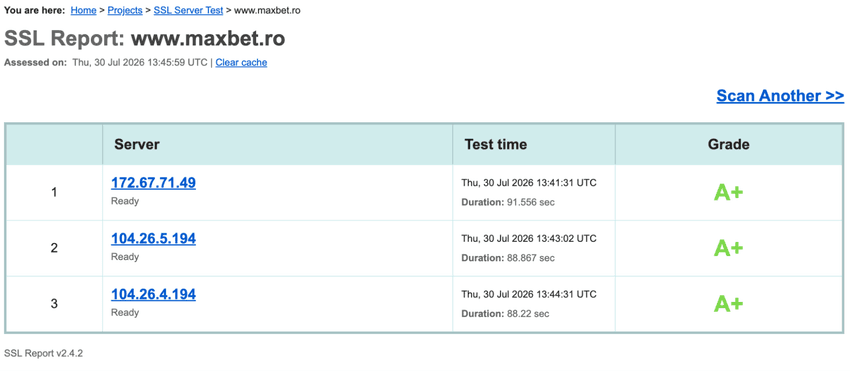This screenshot has width=850, height=373.
Task: Click row number 1 cell
Action: 54,192
